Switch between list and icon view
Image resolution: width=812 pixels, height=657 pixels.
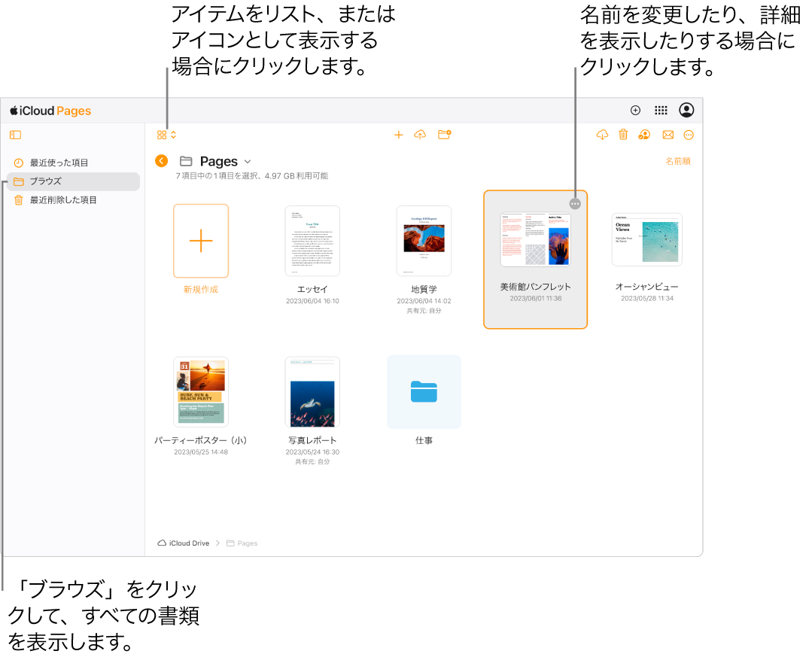click(166, 135)
